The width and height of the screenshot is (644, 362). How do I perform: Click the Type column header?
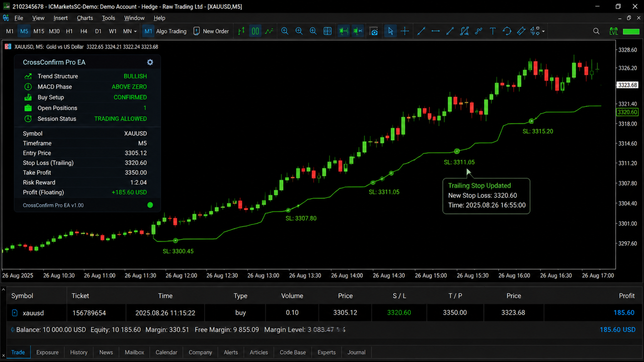(x=240, y=296)
